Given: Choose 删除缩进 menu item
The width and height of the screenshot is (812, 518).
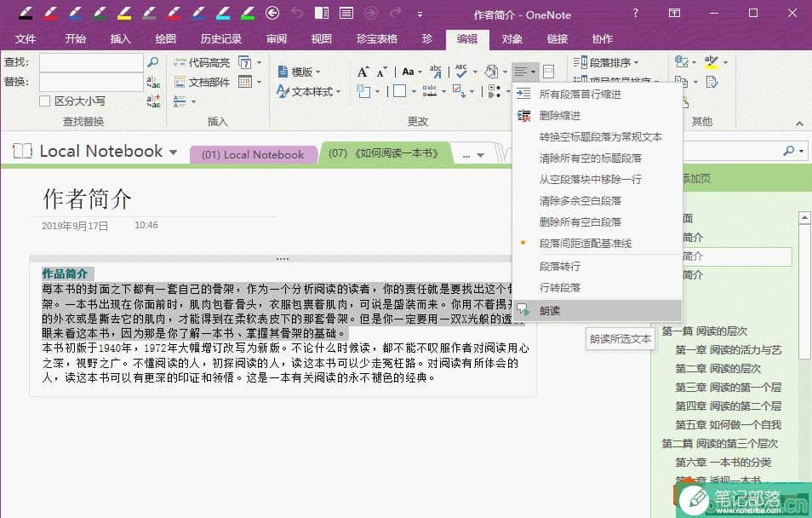Looking at the screenshot, I should point(598,115).
